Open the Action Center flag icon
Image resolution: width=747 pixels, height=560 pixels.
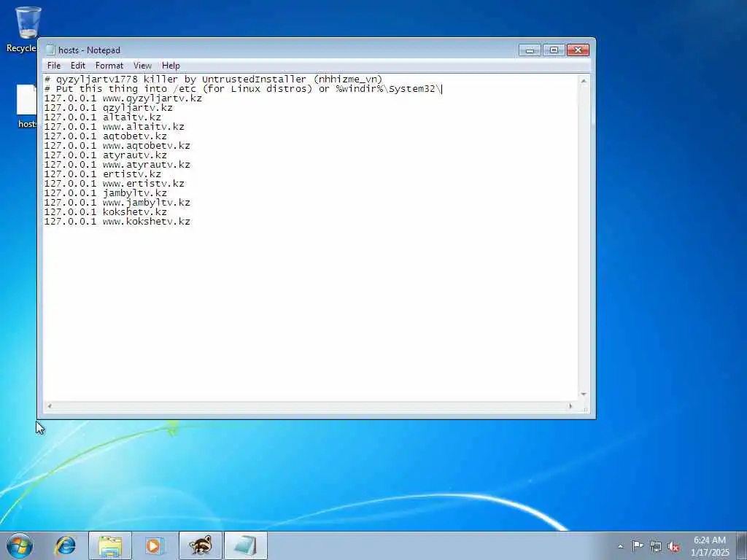click(638, 545)
